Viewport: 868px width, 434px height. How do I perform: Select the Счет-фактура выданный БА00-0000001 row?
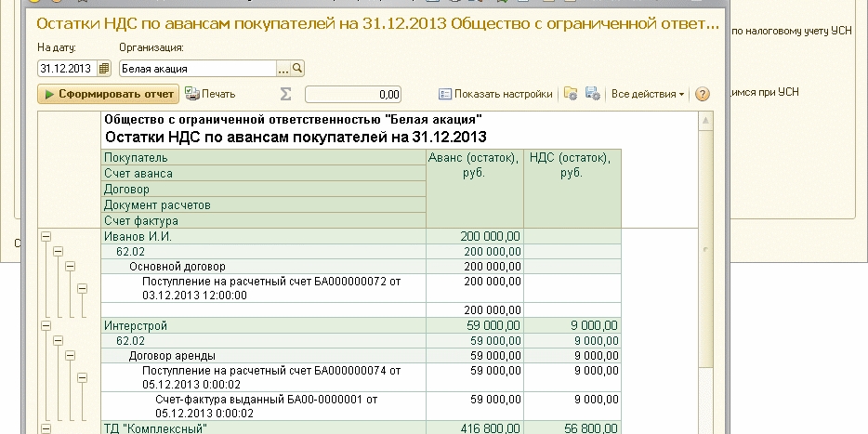click(278, 406)
